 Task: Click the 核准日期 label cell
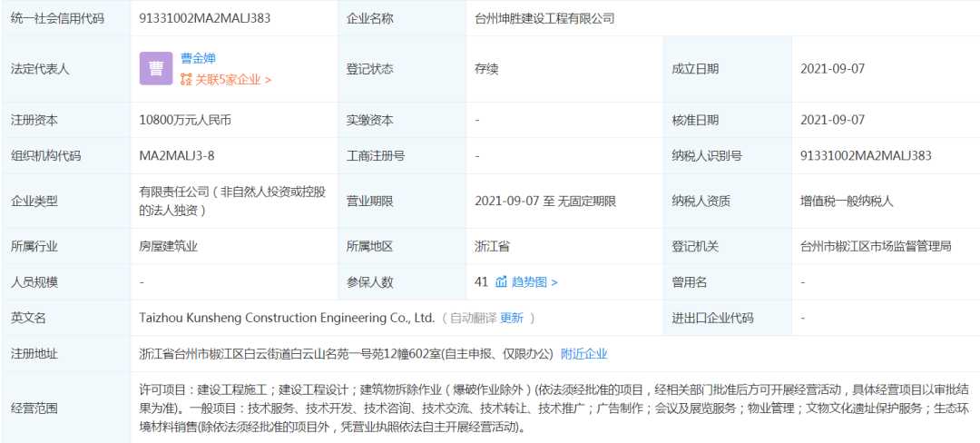tap(728, 120)
